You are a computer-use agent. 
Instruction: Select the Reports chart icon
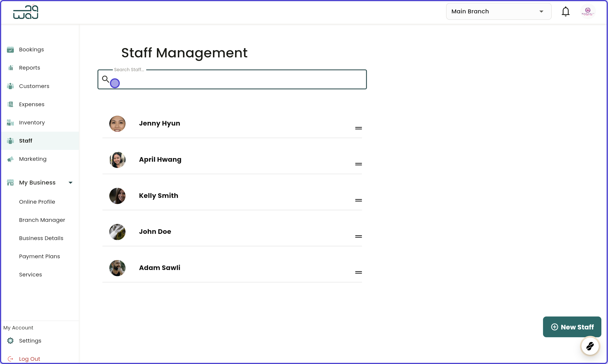pos(10,68)
